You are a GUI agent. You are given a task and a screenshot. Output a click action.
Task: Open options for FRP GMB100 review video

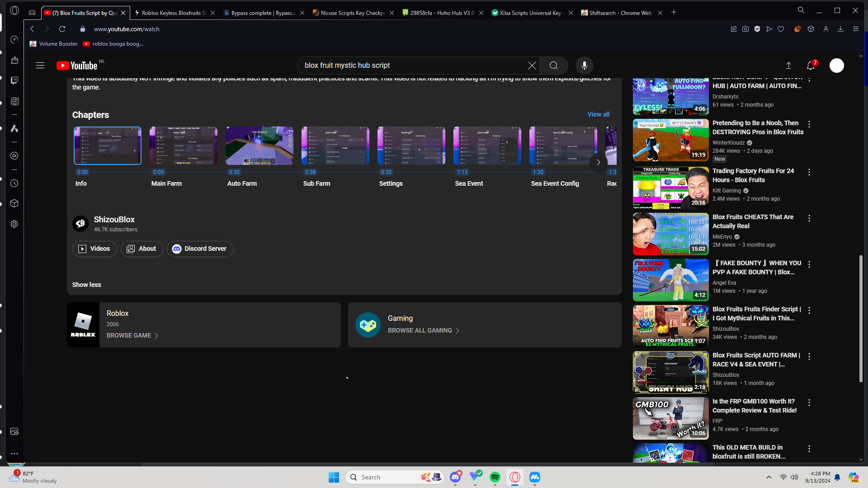point(809,403)
